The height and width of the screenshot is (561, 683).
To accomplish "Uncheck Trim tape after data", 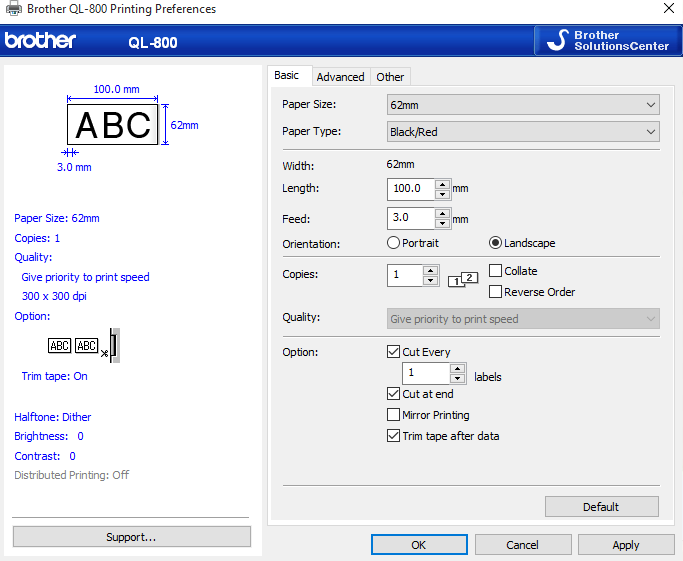I will [x=394, y=436].
